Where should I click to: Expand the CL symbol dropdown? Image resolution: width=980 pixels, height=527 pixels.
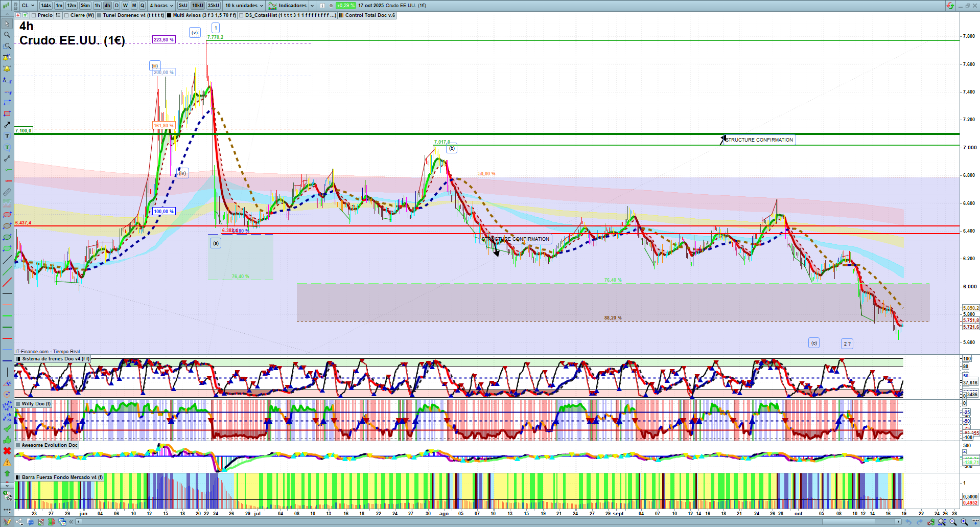(28, 6)
